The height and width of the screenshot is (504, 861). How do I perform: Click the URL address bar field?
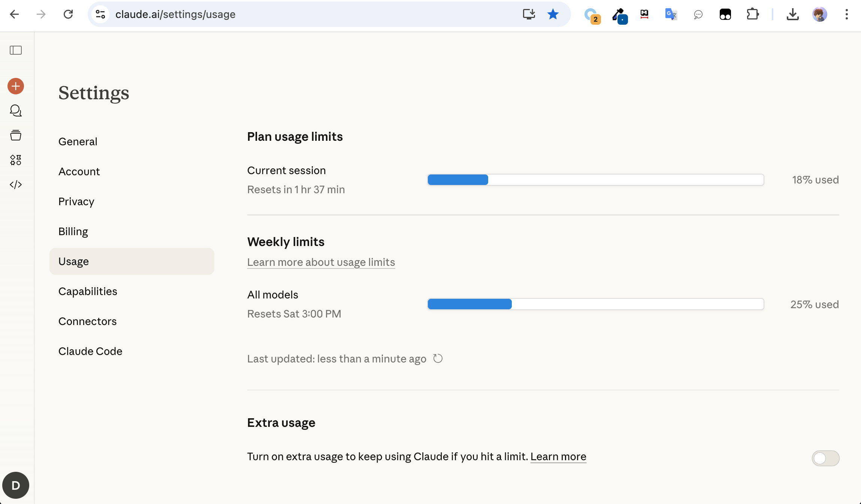[x=300, y=14]
